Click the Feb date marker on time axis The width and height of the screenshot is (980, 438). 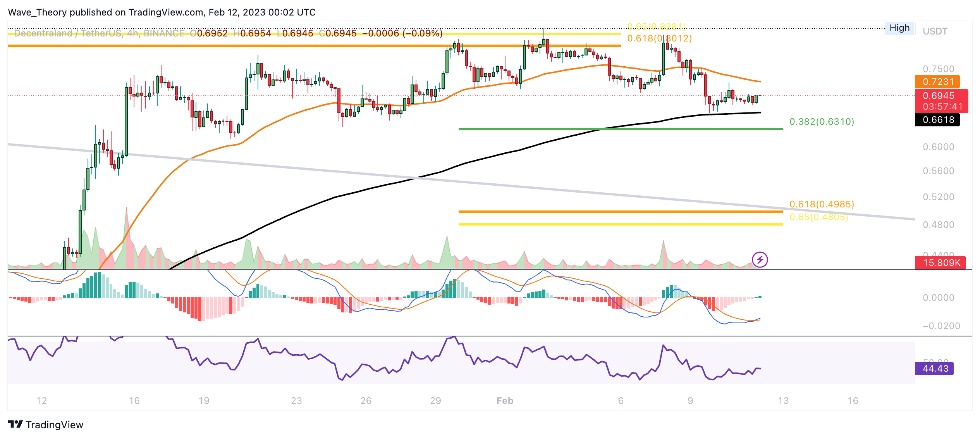(505, 401)
